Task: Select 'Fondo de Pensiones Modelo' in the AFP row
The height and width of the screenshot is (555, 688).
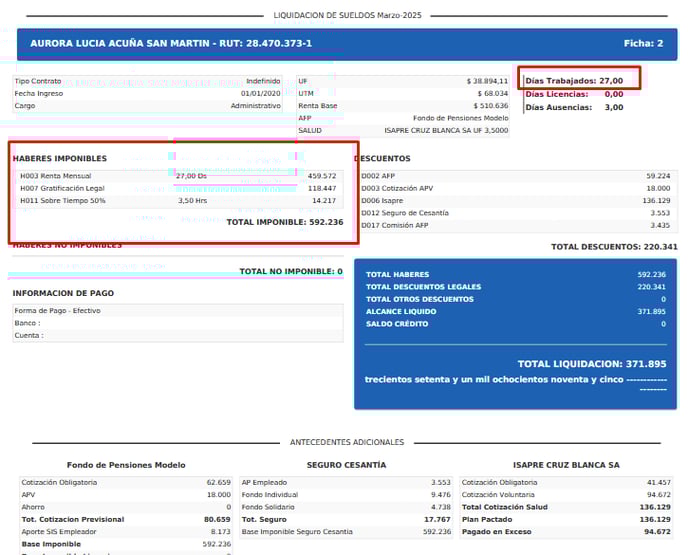Action: 460,118
